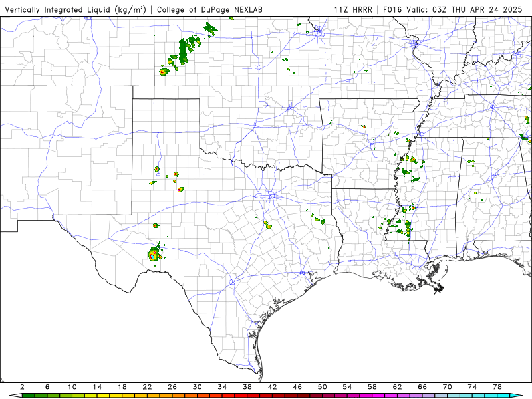Click the 'Vertically Integrated Liquid (kg/m²)' title
Screen dimensions: 532x399
75,10
